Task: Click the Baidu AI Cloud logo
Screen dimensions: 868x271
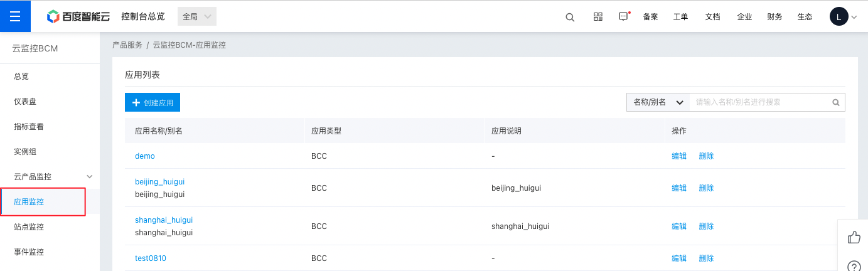Action: tap(78, 17)
